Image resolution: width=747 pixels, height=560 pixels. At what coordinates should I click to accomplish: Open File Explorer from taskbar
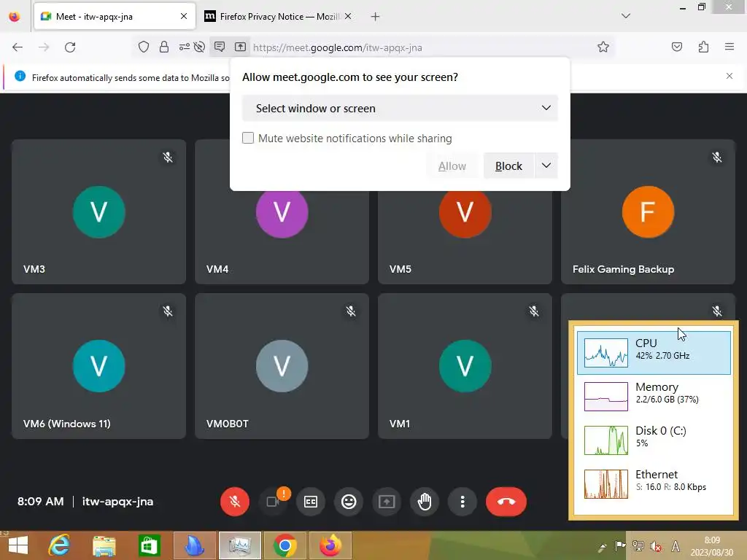[104, 545]
